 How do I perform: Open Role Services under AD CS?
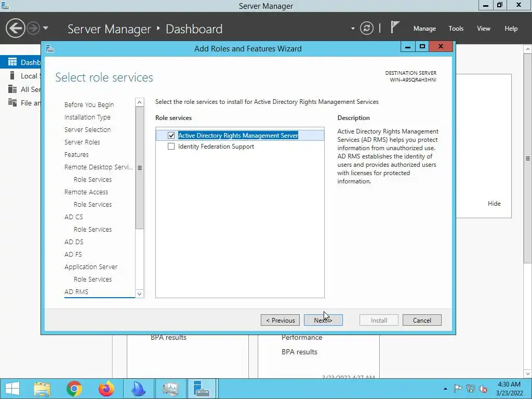tap(92, 229)
